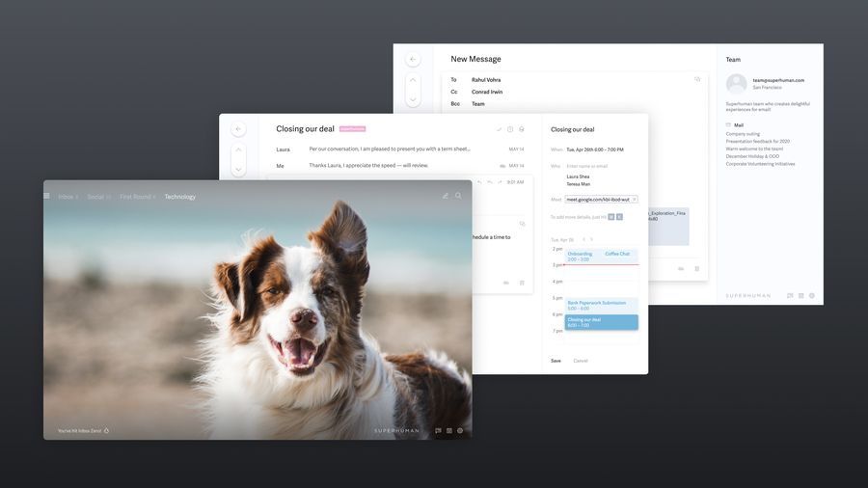Click chat icon beside dog photo Superhuman logo
This screenshot has height=488, width=868.
438,430
